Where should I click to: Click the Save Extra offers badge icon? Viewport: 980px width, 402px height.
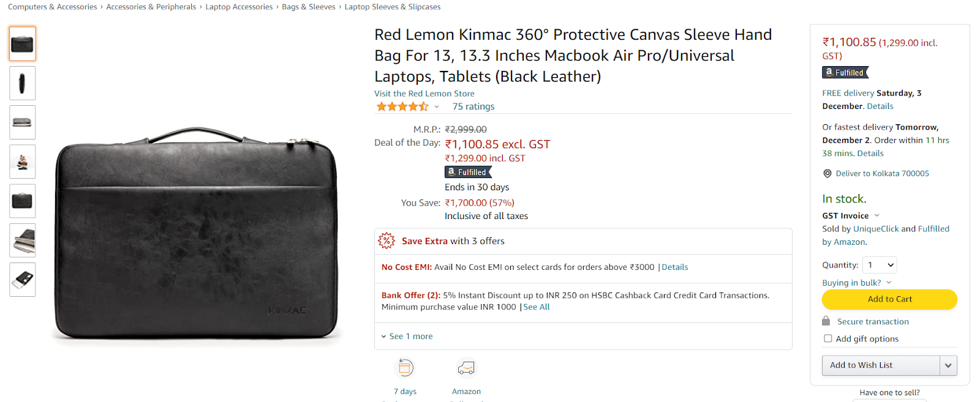pyautogui.click(x=386, y=240)
